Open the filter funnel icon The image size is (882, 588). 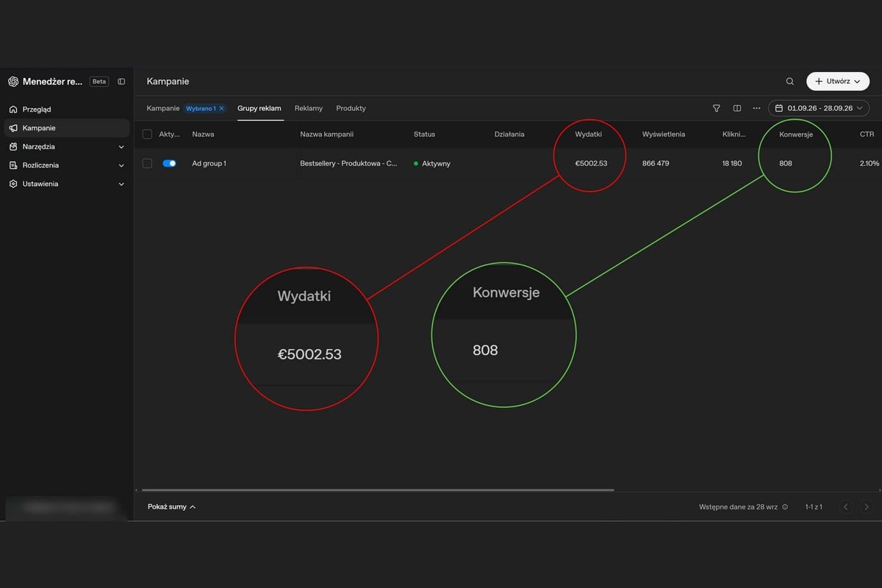point(717,108)
